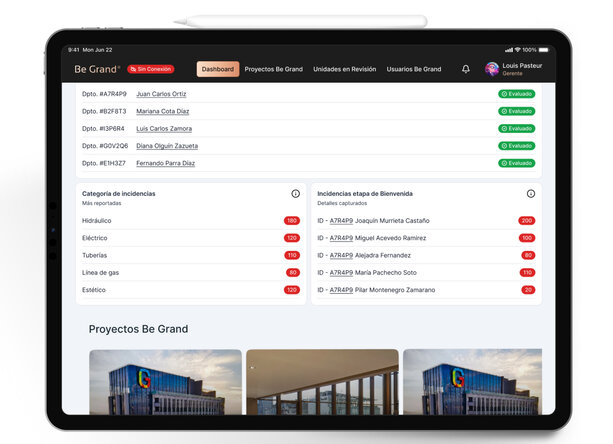Select the Hidráulico incident count badge
613x444 pixels.
click(292, 221)
